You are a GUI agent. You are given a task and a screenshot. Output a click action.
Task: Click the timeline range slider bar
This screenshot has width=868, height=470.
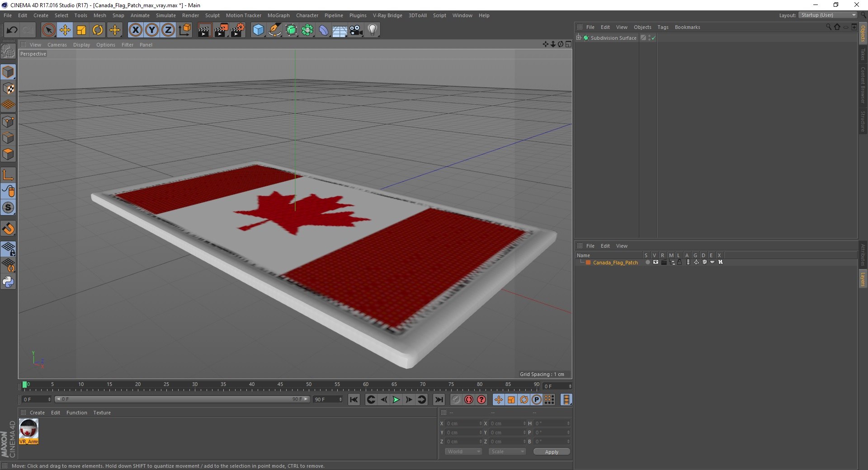tap(182, 399)
